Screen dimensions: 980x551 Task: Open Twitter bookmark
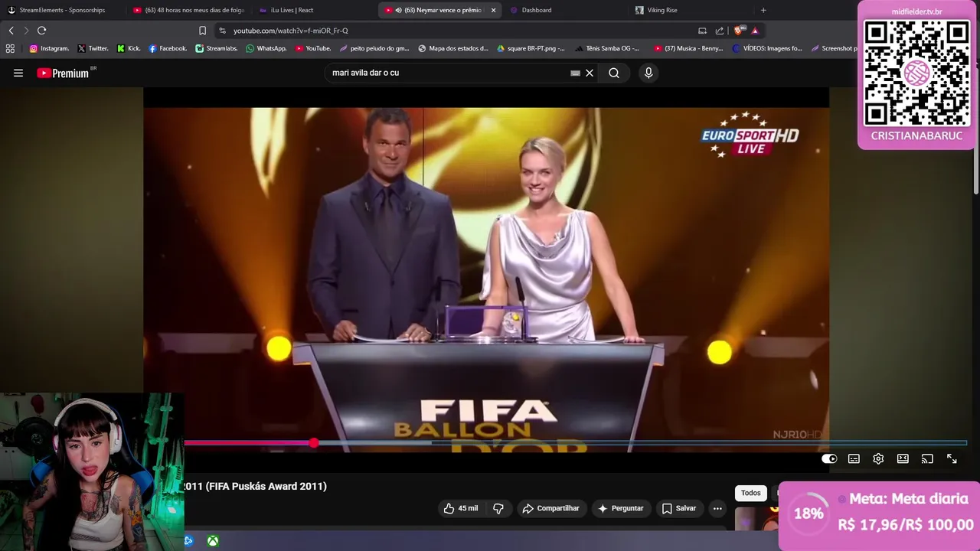click(x=93, y=48)
